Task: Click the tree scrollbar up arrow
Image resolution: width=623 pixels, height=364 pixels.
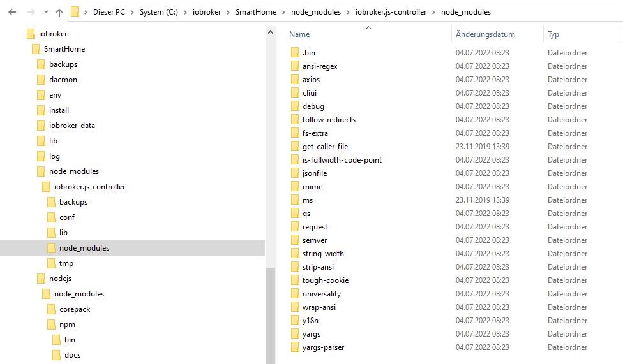Action: coord(270,32)
